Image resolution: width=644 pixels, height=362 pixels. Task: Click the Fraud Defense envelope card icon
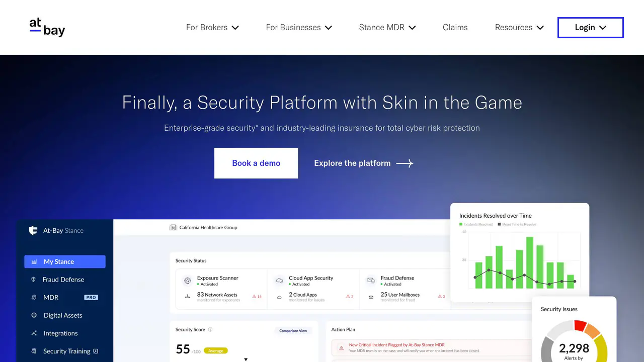tap(371, 281)
